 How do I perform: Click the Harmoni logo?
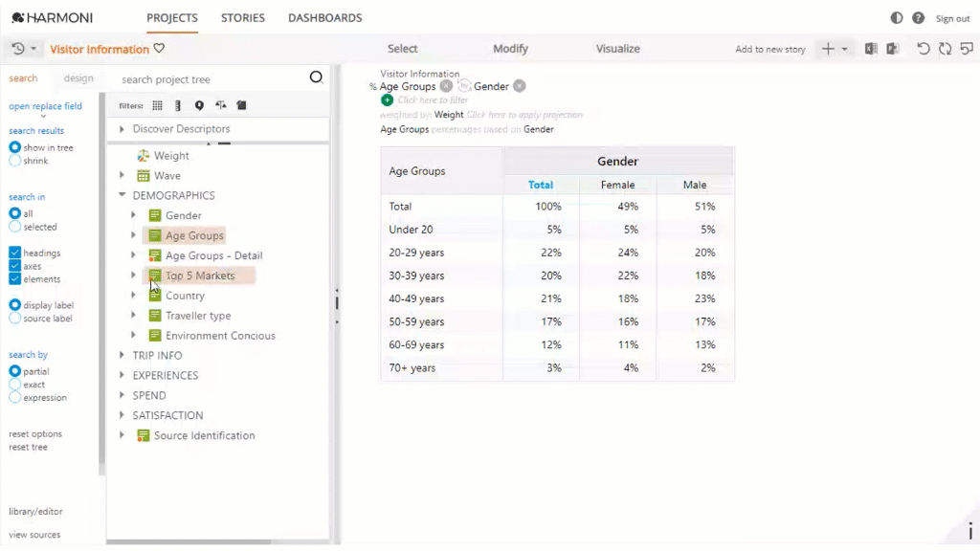[53, 17]
